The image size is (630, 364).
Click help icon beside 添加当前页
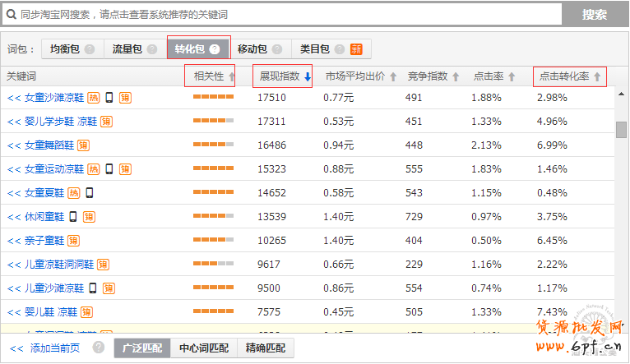(99, 348)
